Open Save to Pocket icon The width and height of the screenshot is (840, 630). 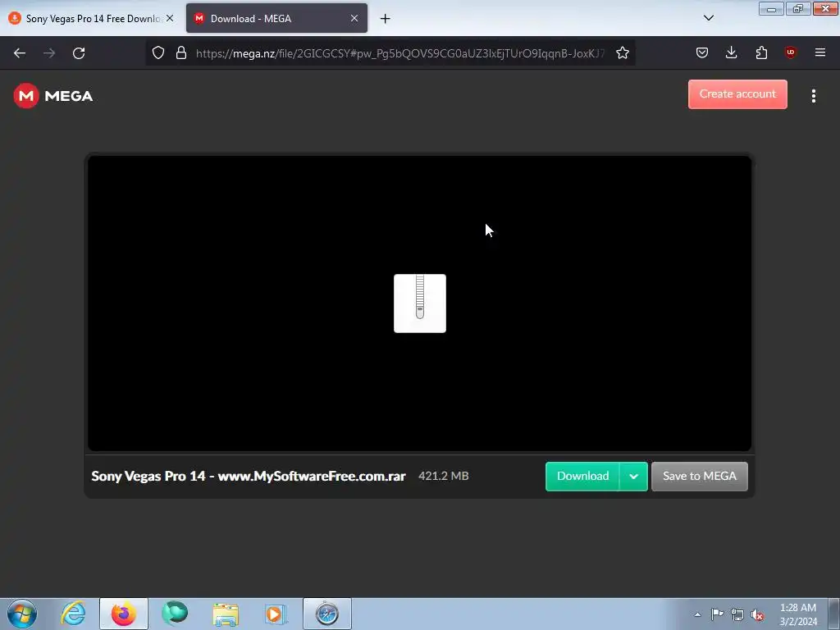click(x=702, y=52)
